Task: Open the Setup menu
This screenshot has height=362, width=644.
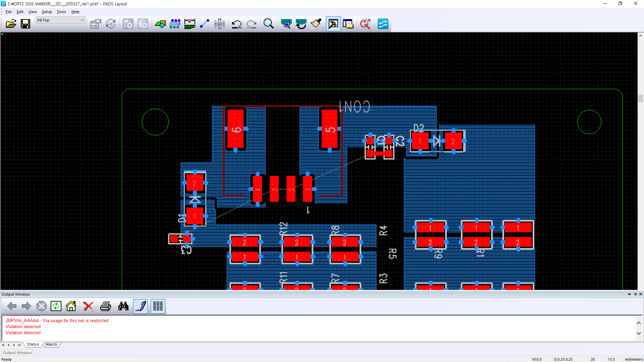Action: [47, 12]
